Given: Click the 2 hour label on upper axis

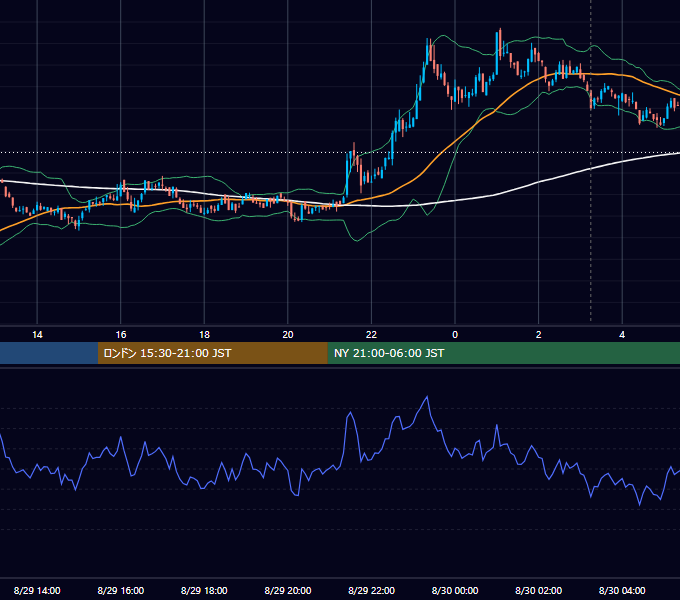Looking at the screenshot, I should pyautogui.click(x=539, y=335).
